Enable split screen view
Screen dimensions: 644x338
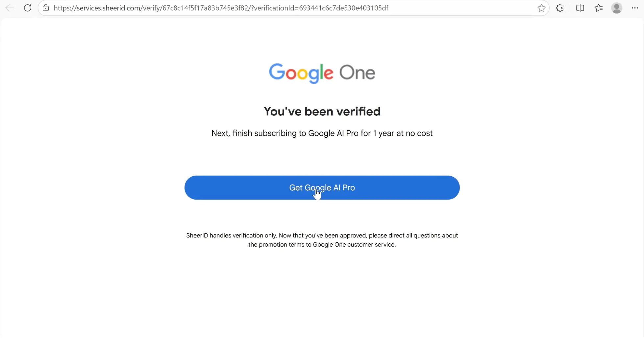[x=580, y=8]
